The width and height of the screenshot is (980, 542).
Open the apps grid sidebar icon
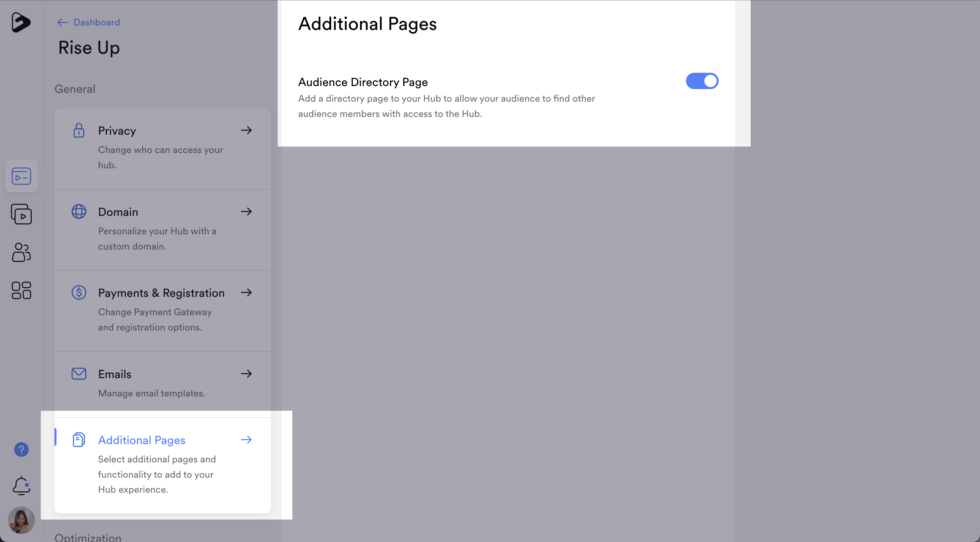click(x=21, y=290)
